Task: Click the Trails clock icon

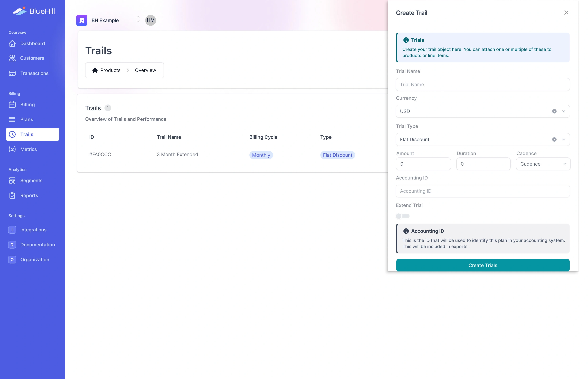Action: (x=12, y=134)
